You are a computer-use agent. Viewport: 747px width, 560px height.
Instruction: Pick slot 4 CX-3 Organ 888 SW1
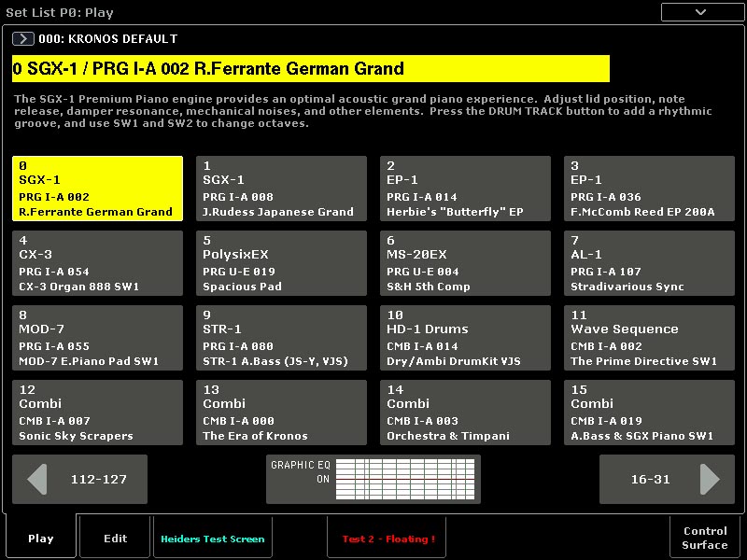point(98,263)
